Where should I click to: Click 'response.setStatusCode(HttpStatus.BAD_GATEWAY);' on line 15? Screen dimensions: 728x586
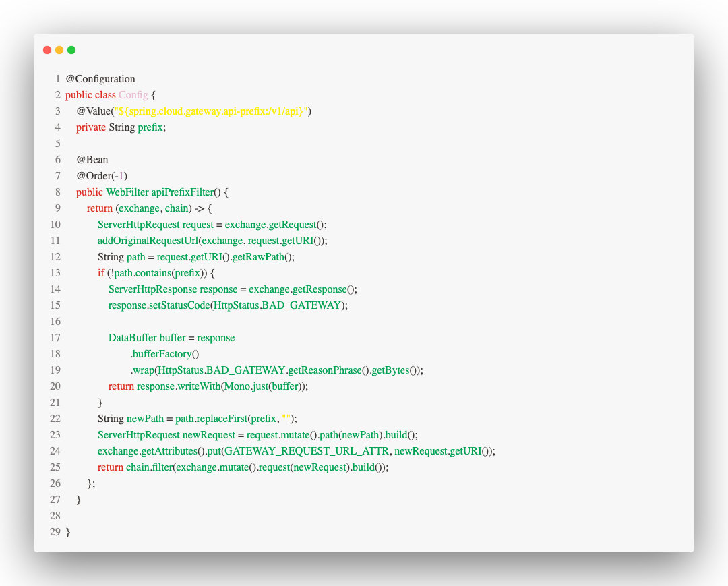point(228,305)
